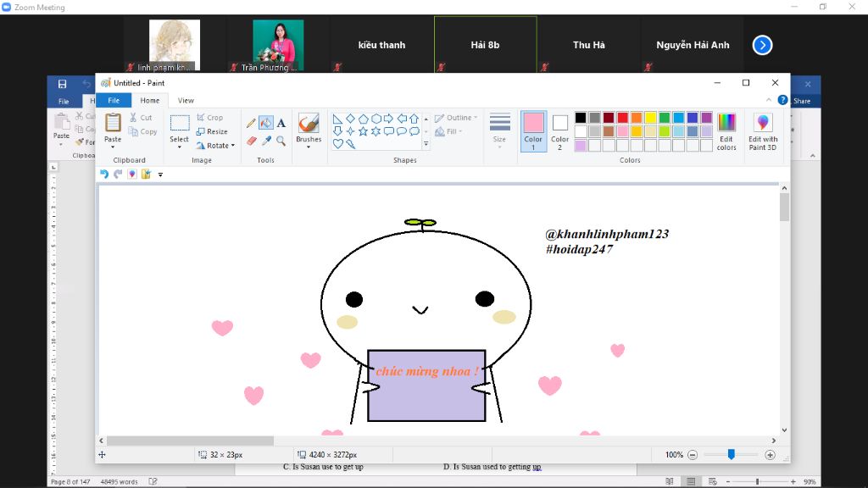
Task: Click the Crop tool in Image group
Action: [x=210, y=117]
